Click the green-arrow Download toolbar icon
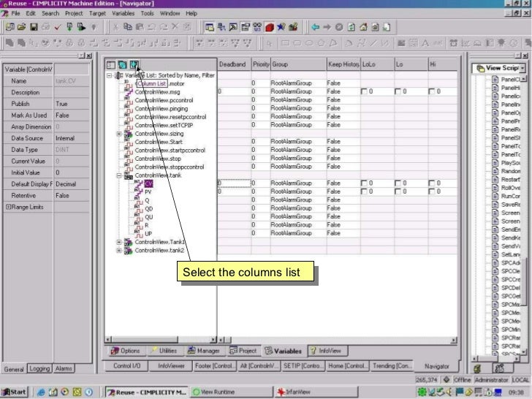 pos(69,27)
